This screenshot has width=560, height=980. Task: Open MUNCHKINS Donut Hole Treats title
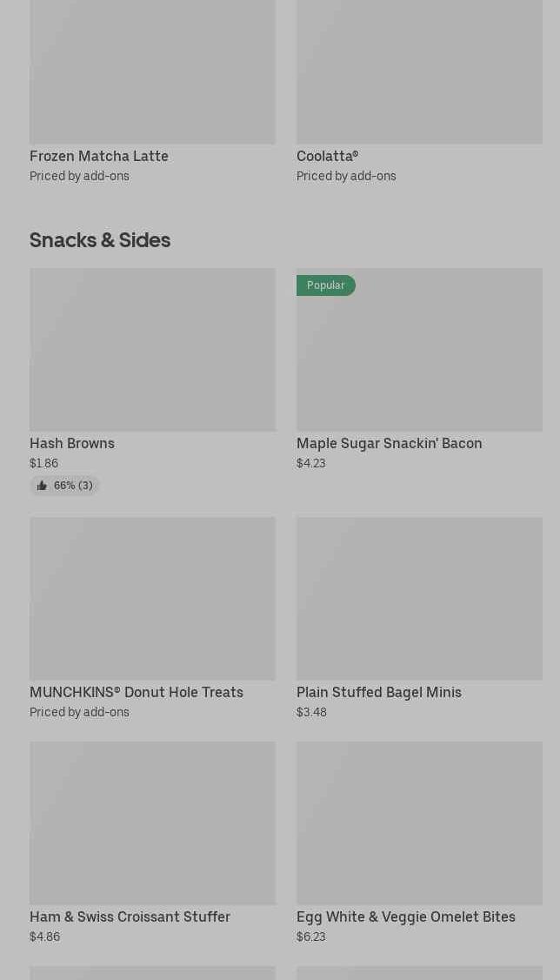pyautogui.click(x=137, y=693)
